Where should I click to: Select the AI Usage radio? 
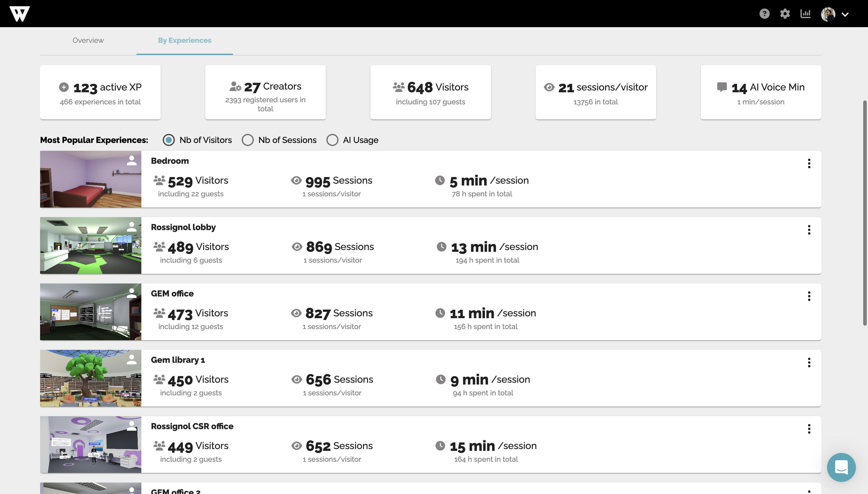tap(332, 140)
